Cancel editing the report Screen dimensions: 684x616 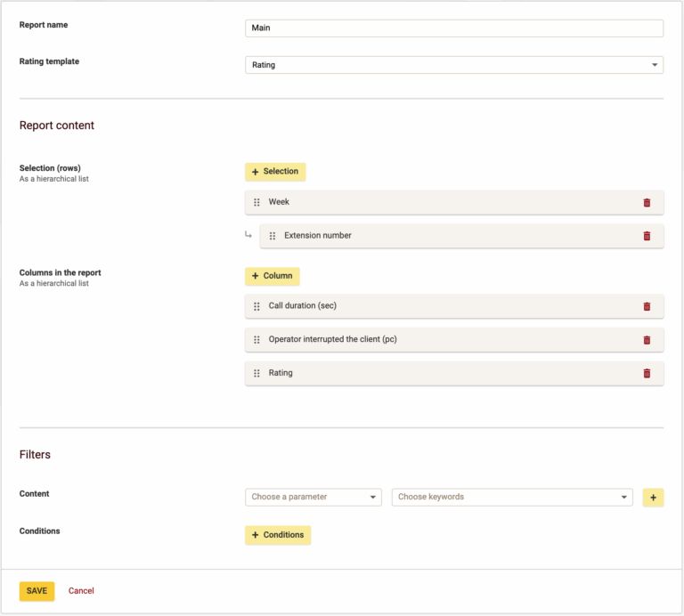point(81,591)
